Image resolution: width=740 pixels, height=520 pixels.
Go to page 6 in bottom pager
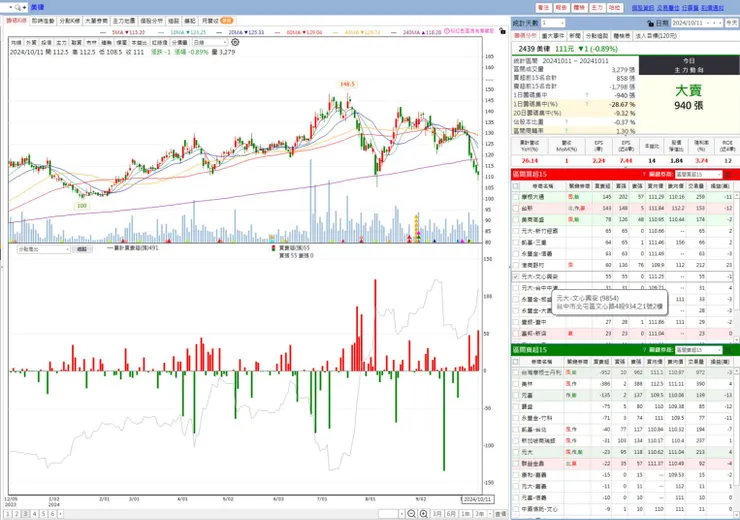point(52,514)
